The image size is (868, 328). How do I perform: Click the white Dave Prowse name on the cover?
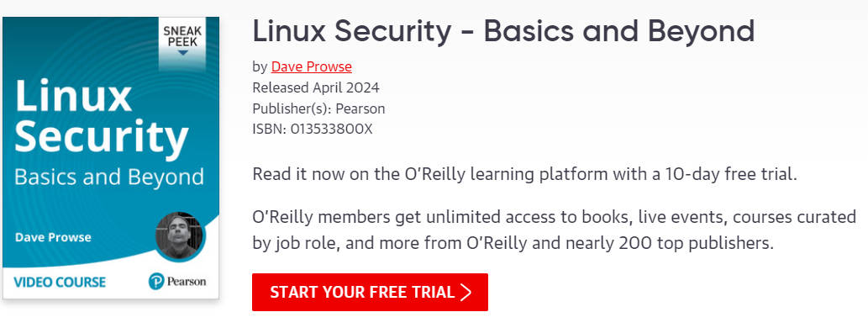point(53,237)
